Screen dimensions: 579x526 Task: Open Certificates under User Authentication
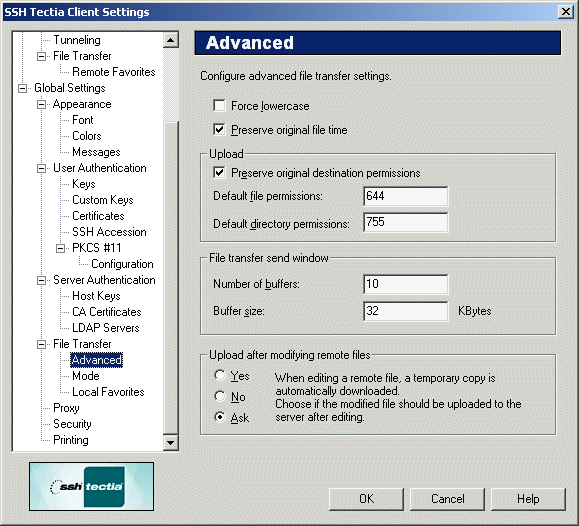point(98,216)
